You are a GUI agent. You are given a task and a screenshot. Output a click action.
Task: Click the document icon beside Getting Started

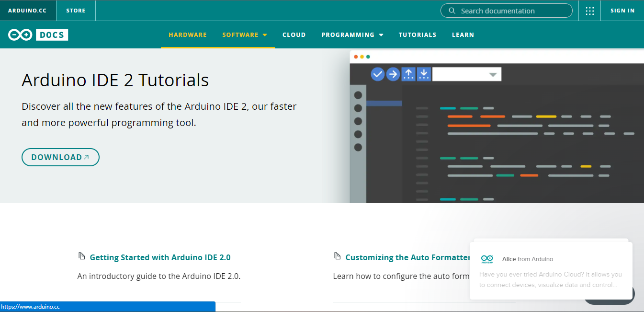[x=81, y=256]
